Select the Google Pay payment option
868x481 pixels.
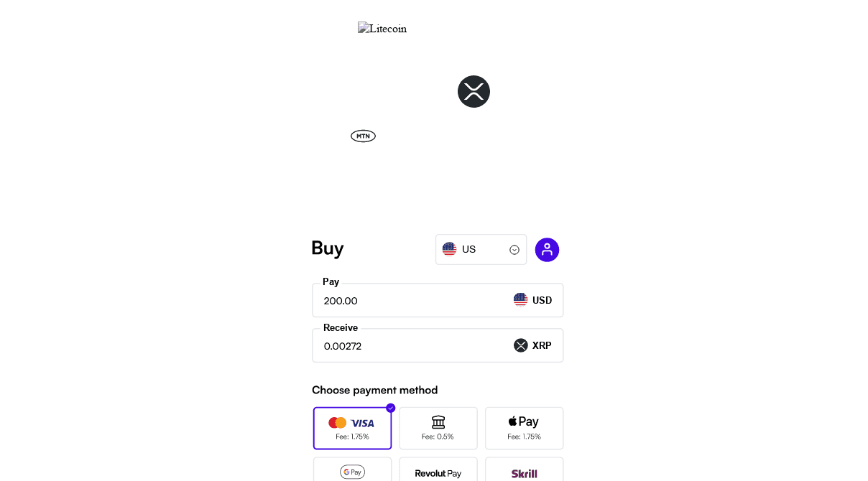(352, 472)
